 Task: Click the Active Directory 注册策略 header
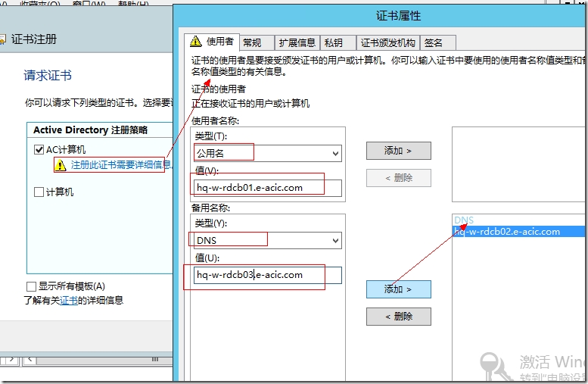coord(90,130)
